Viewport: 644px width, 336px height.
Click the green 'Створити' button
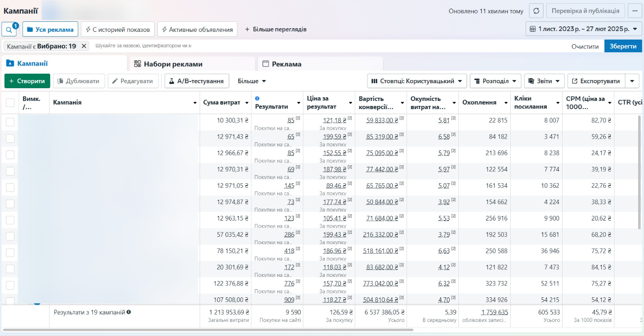tap(27, 81)
